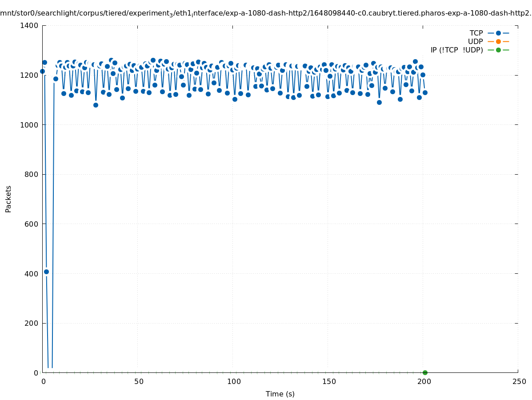Click the first TCP data point at time zero
The height and width of the screenshot is (400, 532).
tap(42, 71)
